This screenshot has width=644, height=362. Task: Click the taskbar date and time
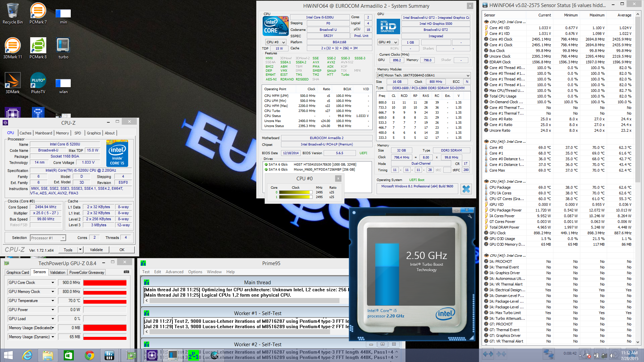[629, 355]
